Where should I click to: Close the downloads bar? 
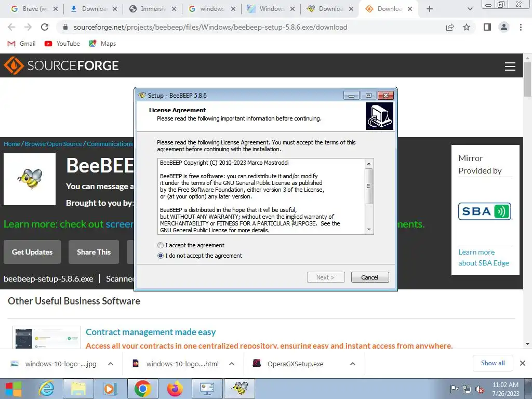[523, 363]
